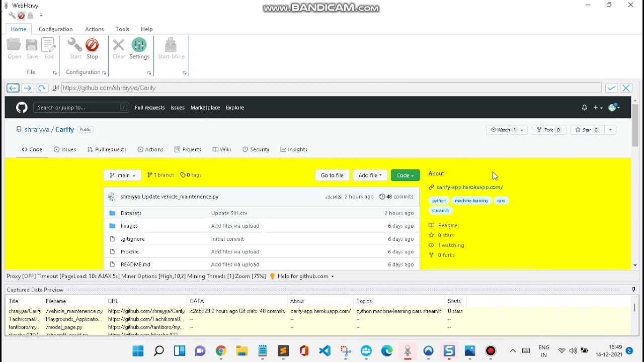This screenshot has width=644, height=362.
Task: Open Microsoft Edge from taskbar
Action: pos(387,351)
